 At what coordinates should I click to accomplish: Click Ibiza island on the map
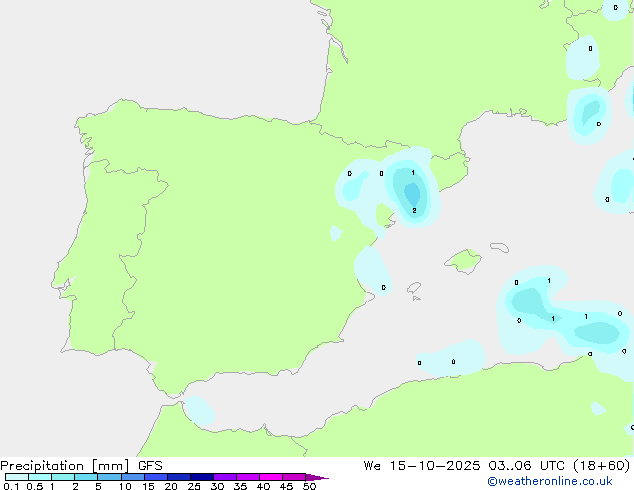click(x=413, y=287)
